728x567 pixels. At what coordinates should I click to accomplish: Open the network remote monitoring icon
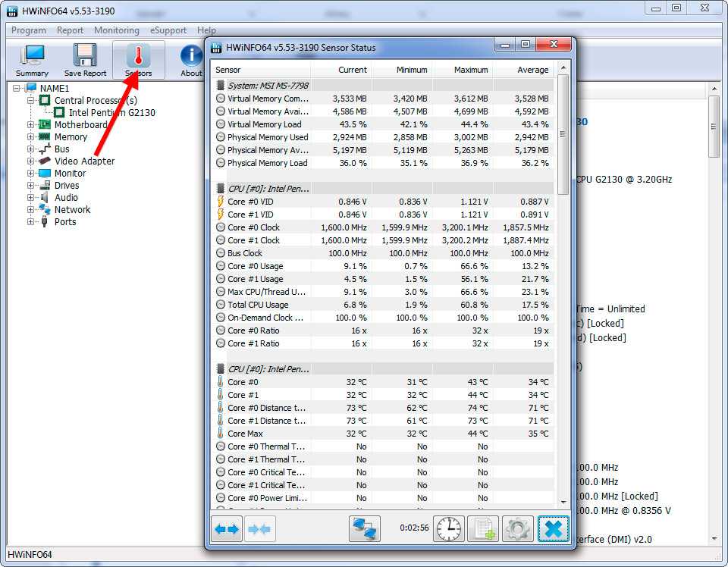(x=365, y=529)
